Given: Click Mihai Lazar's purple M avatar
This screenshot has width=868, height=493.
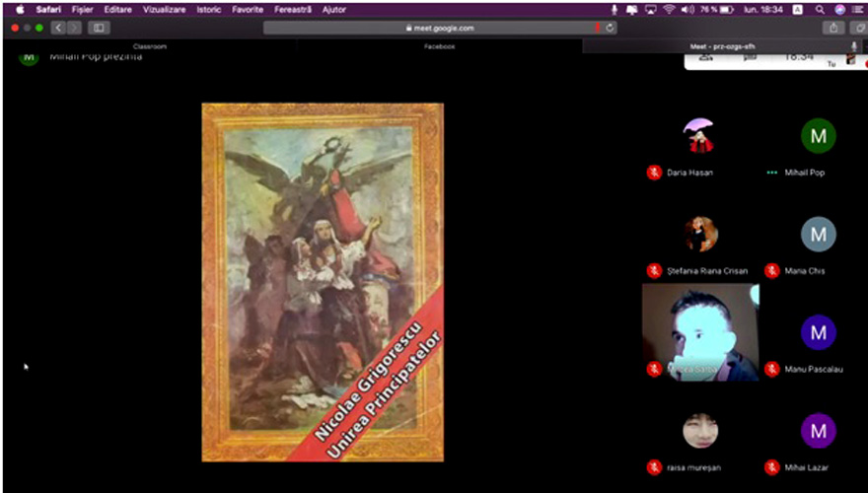Looking at the screenshot, I should [818, 431].
